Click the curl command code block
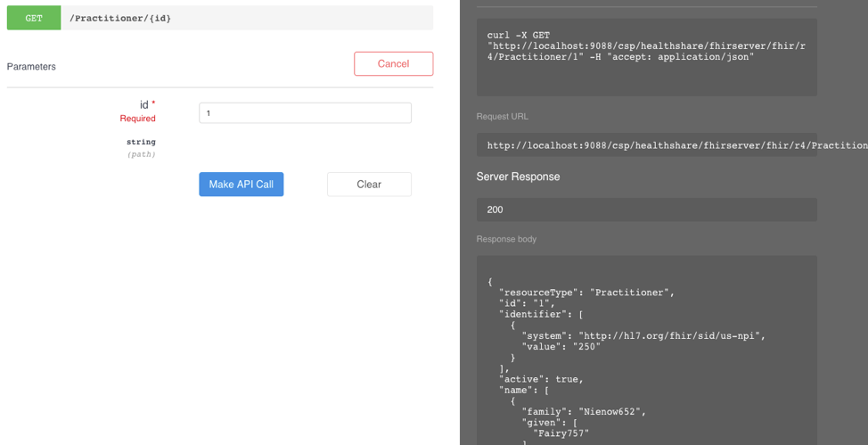 (x=646, y=52)
